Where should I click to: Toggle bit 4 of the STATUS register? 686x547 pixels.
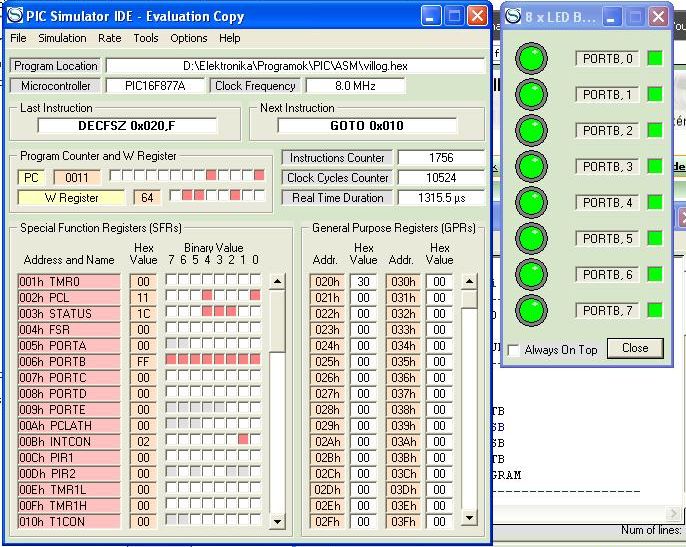[207, 312]
